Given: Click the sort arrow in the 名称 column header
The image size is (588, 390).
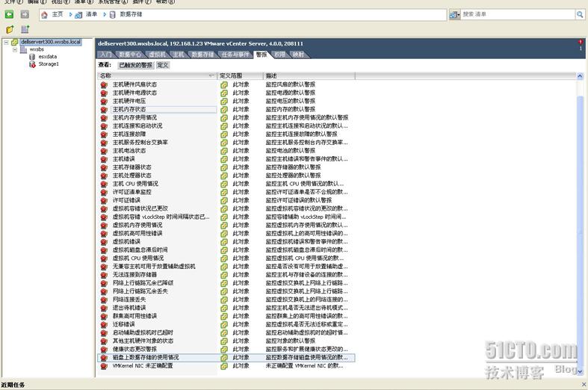Looking at the screenshot, I should click(x=211, y=75).
